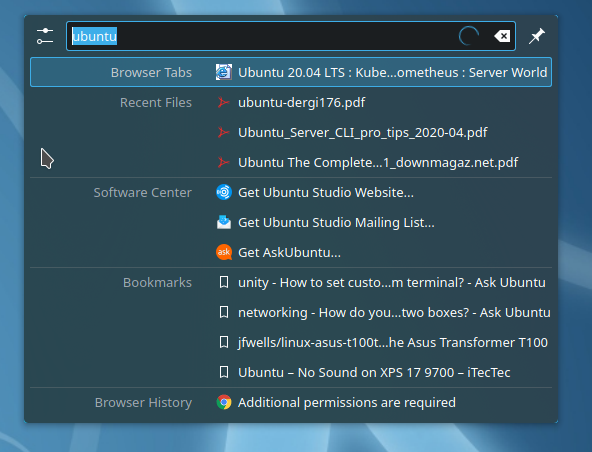592x452 pixels.
Task: Open KRunner settings via the sliders icon
Action: [45, 36]
